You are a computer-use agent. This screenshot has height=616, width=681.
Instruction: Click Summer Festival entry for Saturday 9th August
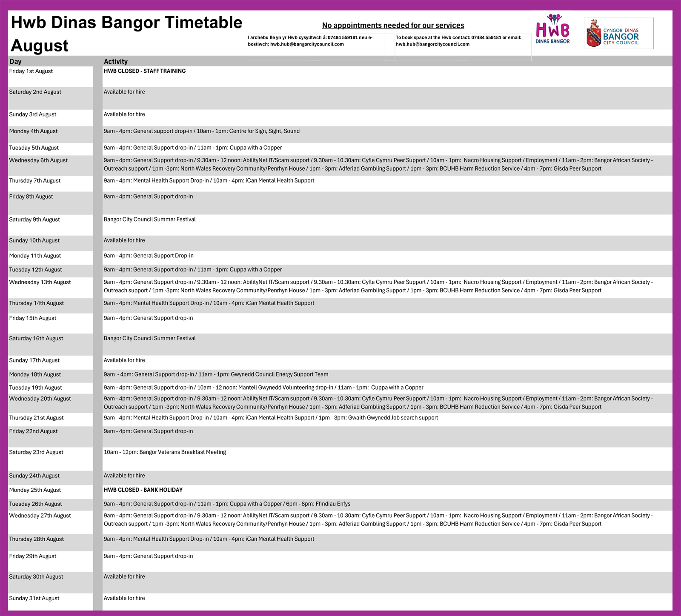coord(150,220)
